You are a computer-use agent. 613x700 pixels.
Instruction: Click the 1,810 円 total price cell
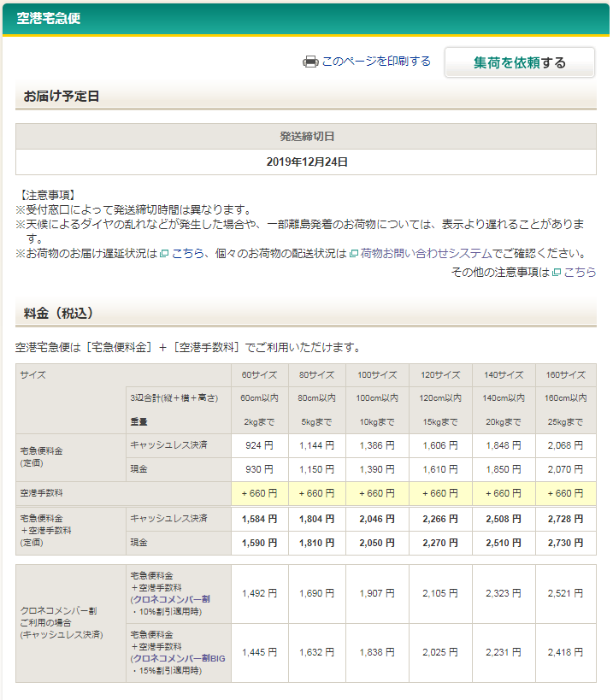316,543
